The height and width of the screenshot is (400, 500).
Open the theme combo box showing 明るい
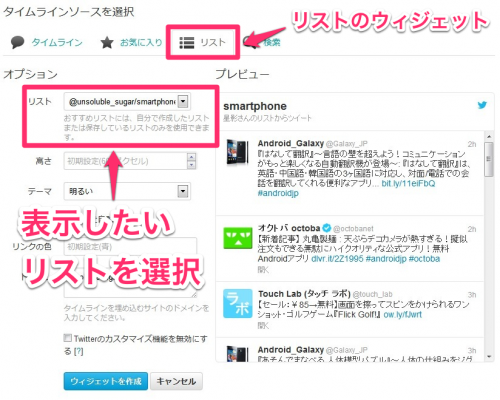[x=127, y=191]
